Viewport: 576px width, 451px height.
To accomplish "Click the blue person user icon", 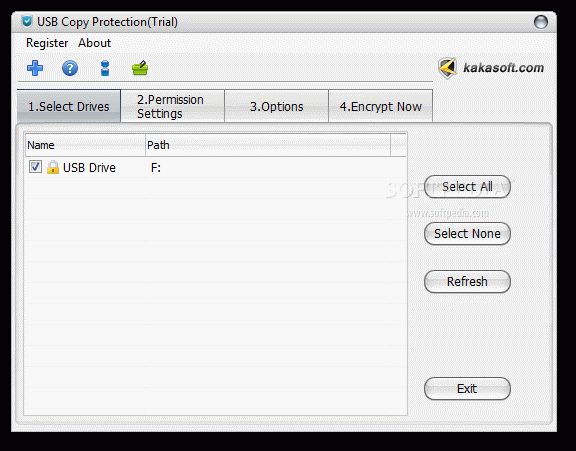I will click(105, 68).
